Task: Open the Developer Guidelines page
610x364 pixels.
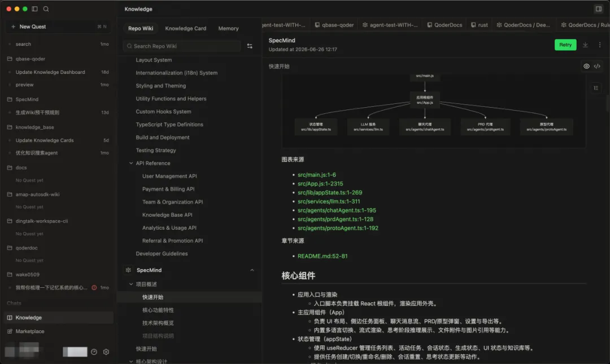Action: [x=162, y=253]
